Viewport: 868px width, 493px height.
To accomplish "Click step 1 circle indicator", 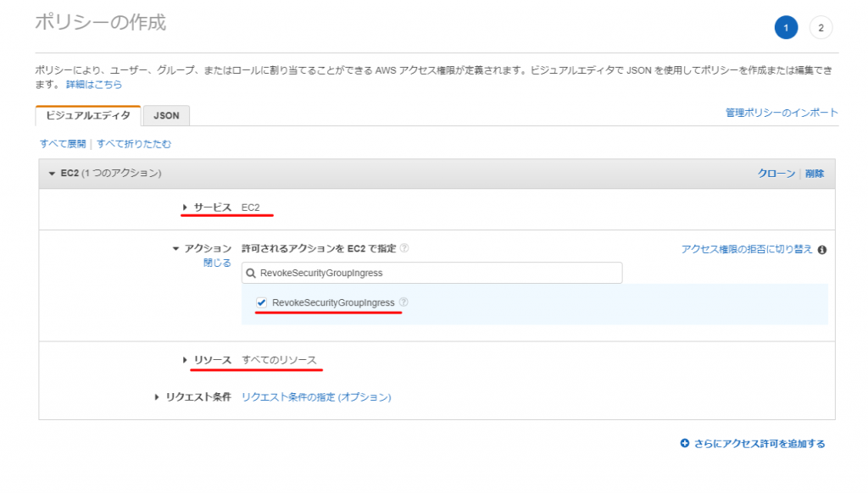I will (786, 28).
